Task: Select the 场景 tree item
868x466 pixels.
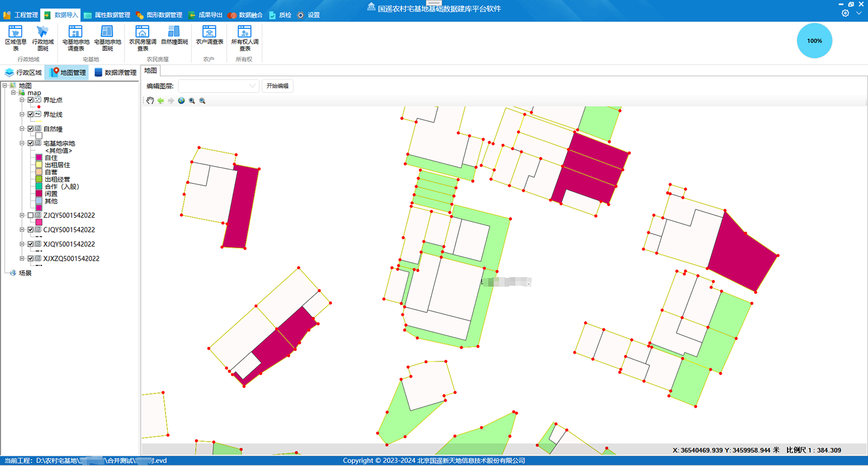Action: [x=25, y=273]
